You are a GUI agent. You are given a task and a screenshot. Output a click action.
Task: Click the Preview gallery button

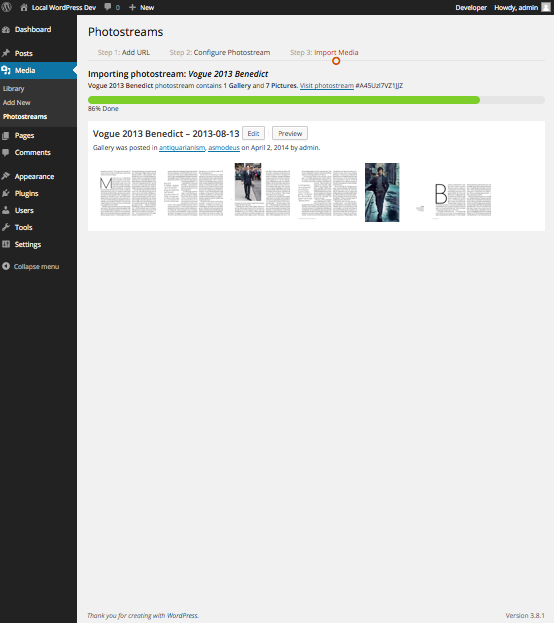[x=290, y=134]
